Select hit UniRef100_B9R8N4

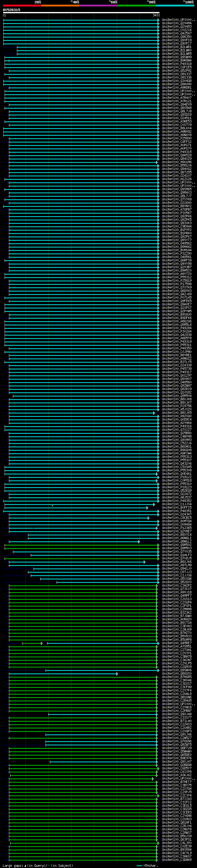(177, 60)
